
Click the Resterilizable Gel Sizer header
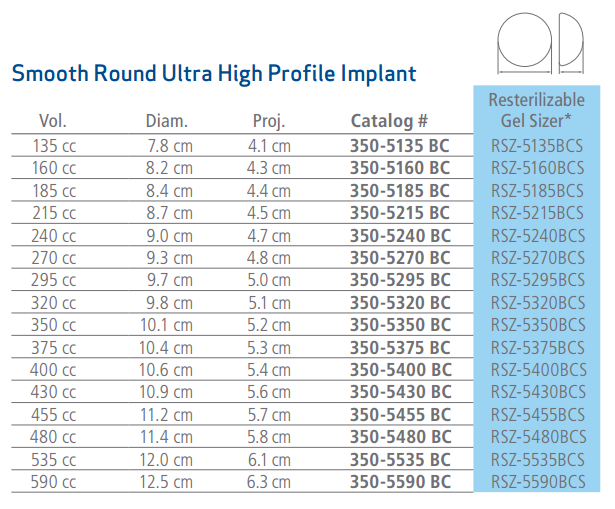click(x=536, y=111)
